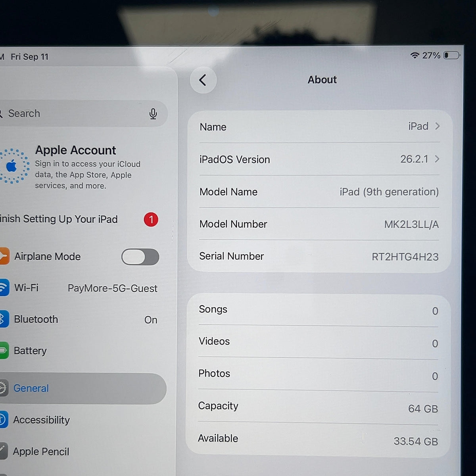Viewport: 476px width, 476px height.
Task: Tap the Photos row
Action: click(319, 374)
